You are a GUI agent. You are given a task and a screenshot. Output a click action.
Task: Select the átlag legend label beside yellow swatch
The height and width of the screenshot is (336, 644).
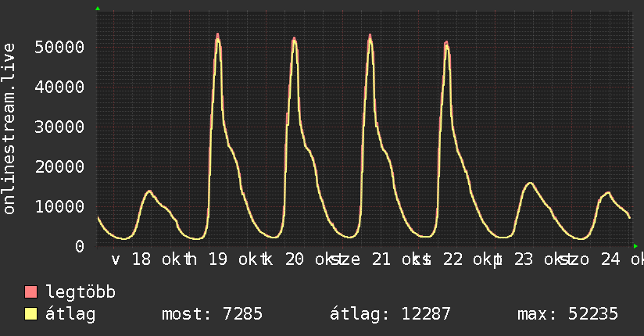(x=70, y=315)
